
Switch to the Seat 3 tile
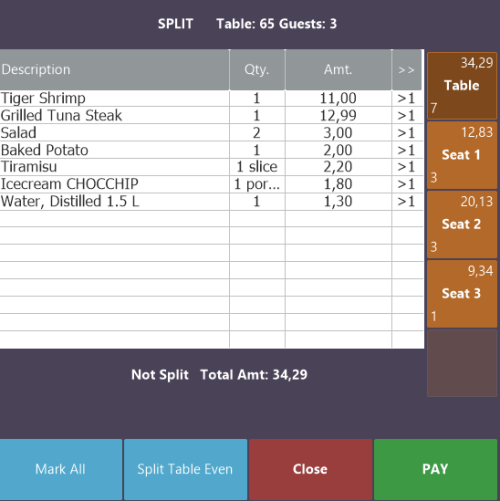pyautogui.click(x=462, y=294)
